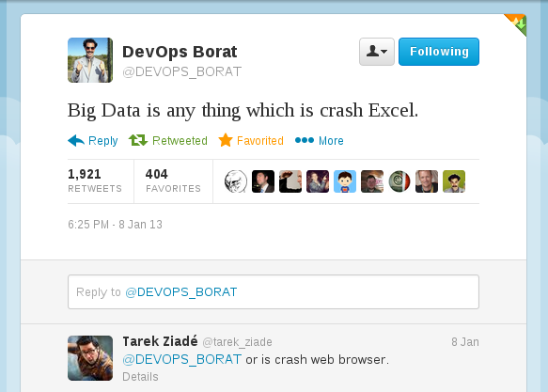
Task: Click Tarek Ziadé's avatar image
Action: (x=90, y=358)
